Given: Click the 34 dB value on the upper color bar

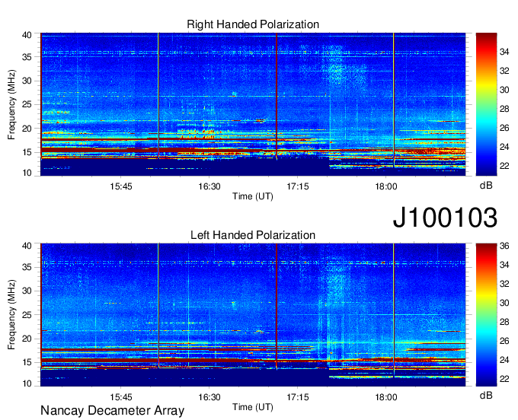Looking at the screenshot, I should [x=504, y=52].
